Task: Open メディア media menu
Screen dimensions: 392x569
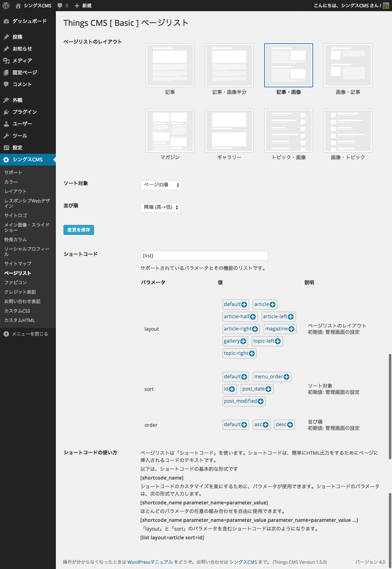Action: [x=28, y=61]
